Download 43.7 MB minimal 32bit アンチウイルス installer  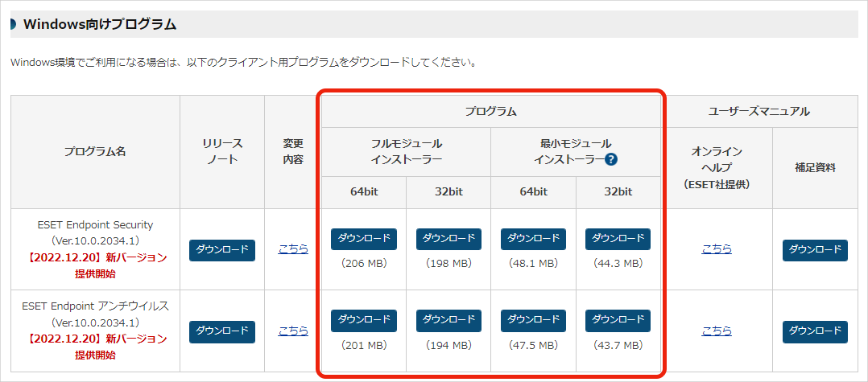coord(618,321)
